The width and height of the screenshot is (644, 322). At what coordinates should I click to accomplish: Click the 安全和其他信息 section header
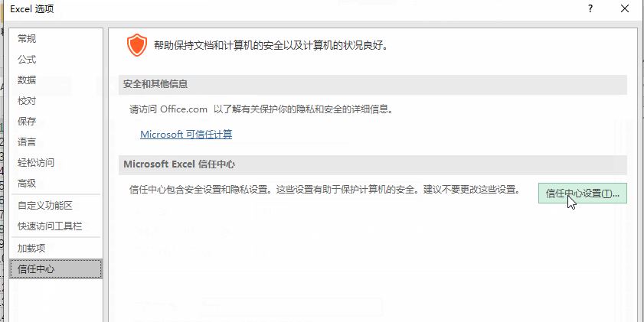372,84
